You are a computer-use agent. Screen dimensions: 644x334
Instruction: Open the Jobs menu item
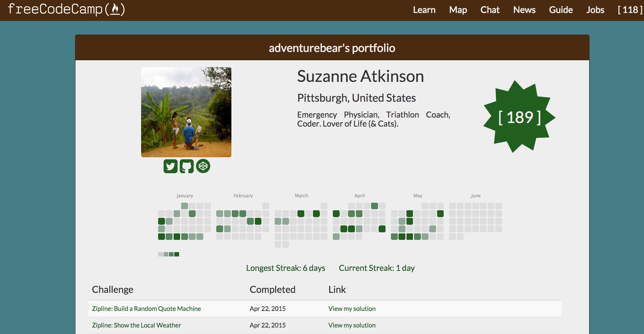[595, 10]
